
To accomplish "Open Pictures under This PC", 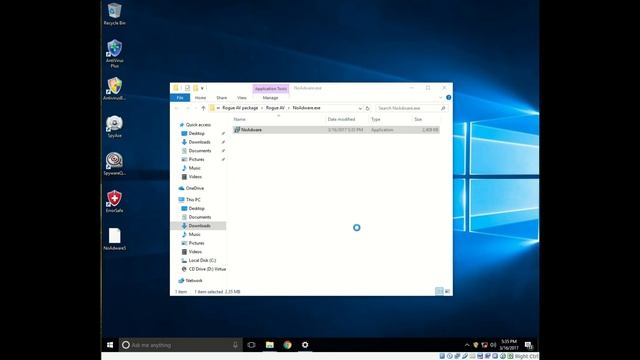I will pyautogui.click(x=196, y=243).
